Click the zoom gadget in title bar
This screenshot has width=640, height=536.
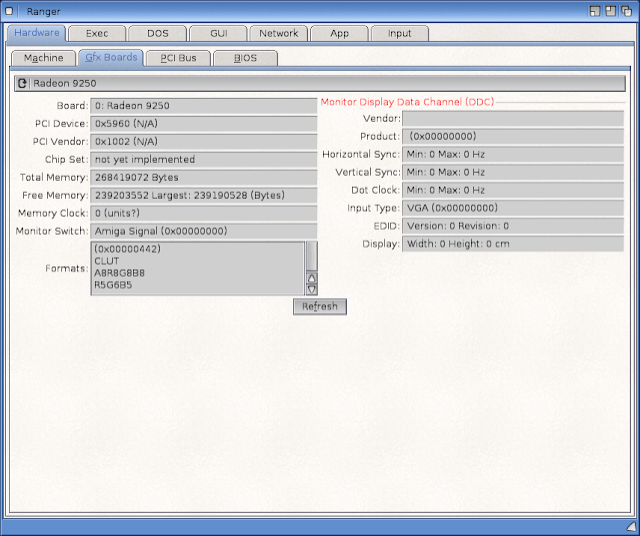pos(611,10)
